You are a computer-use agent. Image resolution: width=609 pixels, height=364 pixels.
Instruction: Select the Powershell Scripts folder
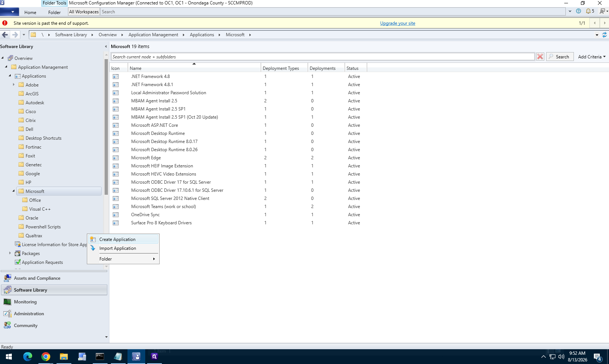43,227
